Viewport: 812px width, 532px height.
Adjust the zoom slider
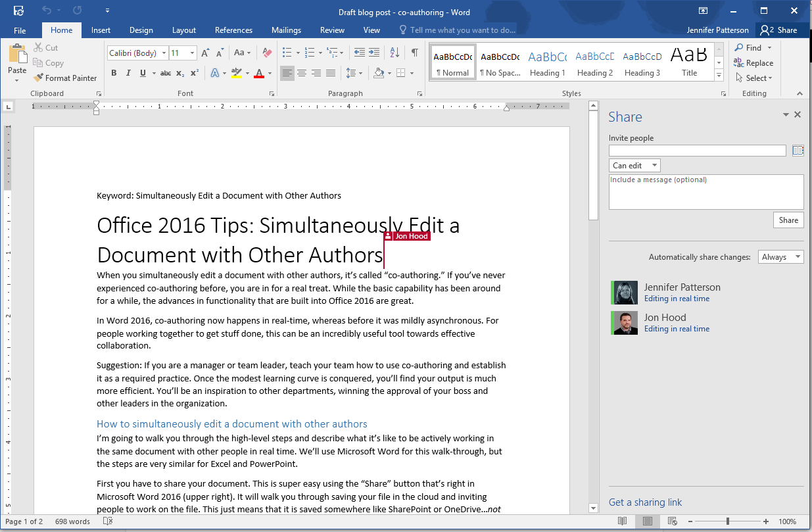point(728,520)
